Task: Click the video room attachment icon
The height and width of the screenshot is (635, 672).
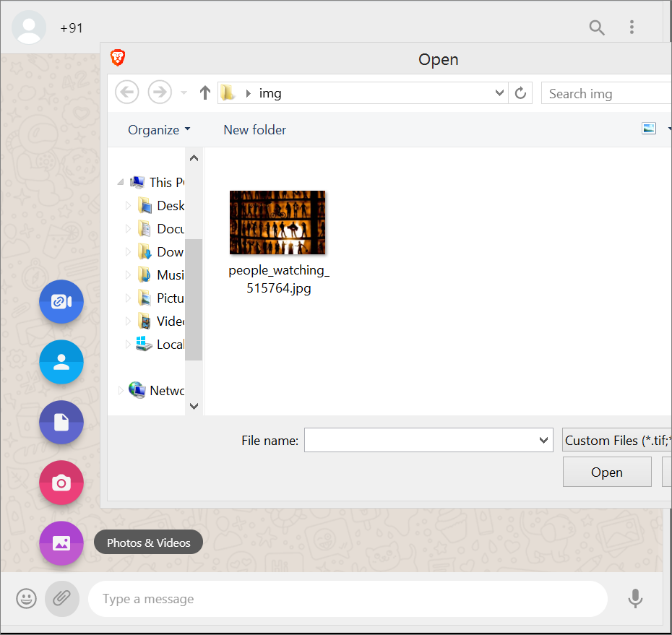Action: coord(61,302)
